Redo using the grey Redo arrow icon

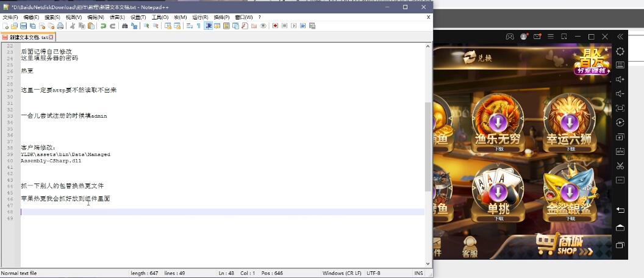tap(112, 26)
